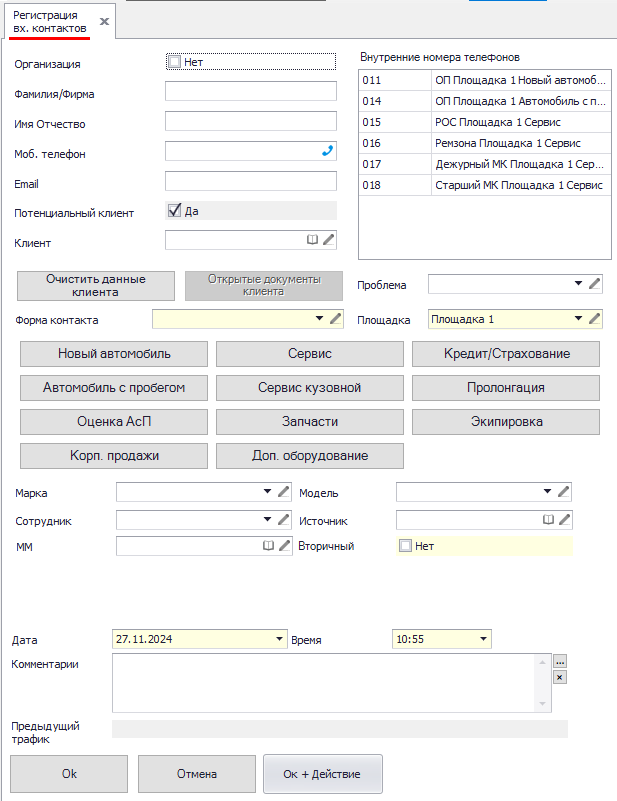
Task: Close the Регистрация вх. контактов tab
Action: click(105, 21)
